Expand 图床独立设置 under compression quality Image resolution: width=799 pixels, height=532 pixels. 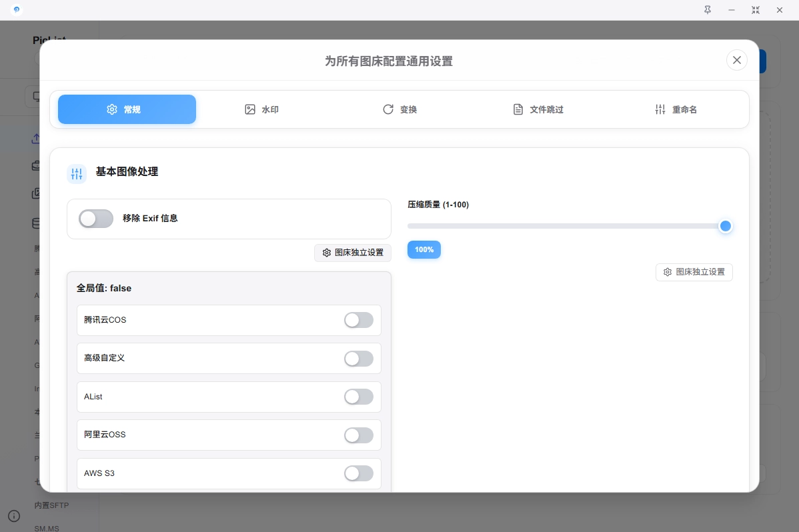[x=694, y=272]
